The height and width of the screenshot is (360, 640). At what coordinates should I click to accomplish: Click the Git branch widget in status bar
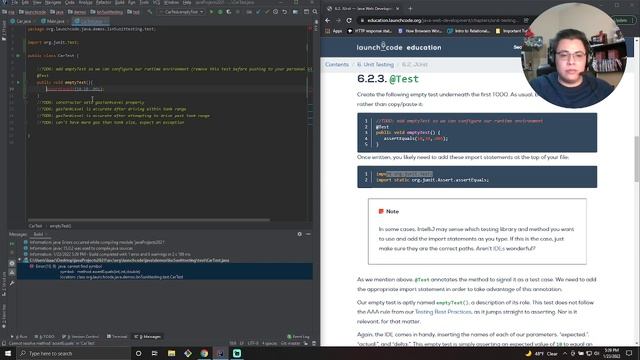(291, 343)
